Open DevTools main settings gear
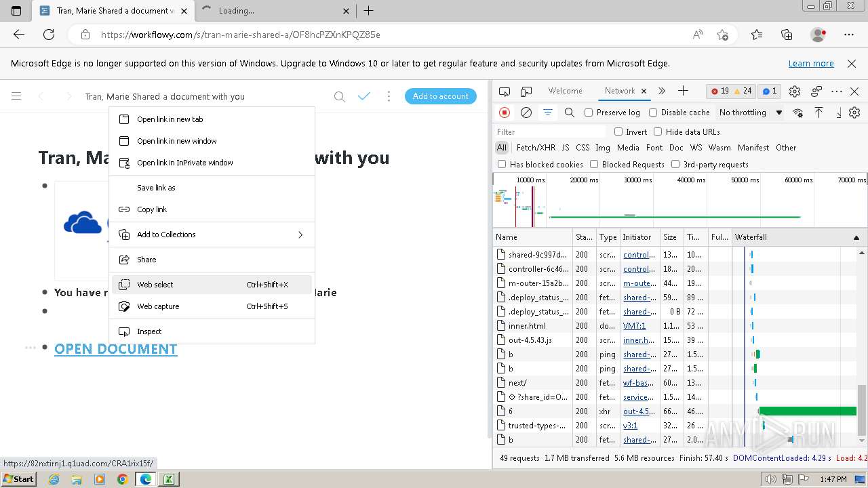Viewport: 868px width, 488px height. pyautogui.click(x=795, y=91)
